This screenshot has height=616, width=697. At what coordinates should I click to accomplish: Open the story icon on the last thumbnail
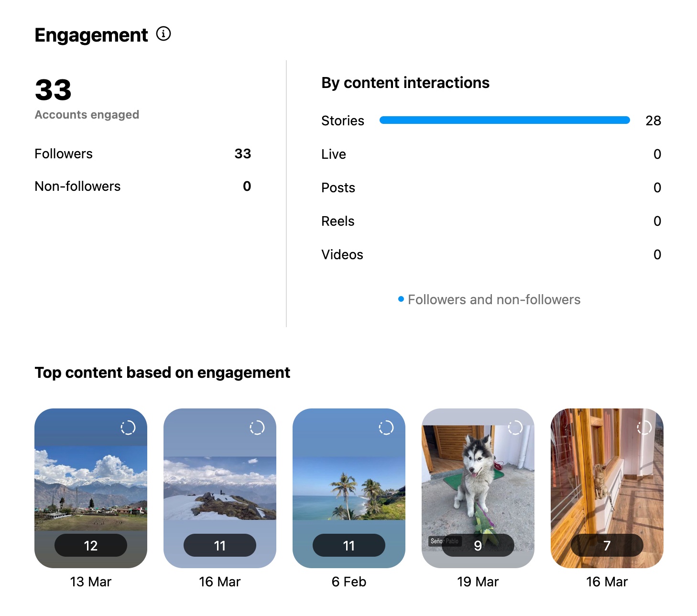coord(644,427)
